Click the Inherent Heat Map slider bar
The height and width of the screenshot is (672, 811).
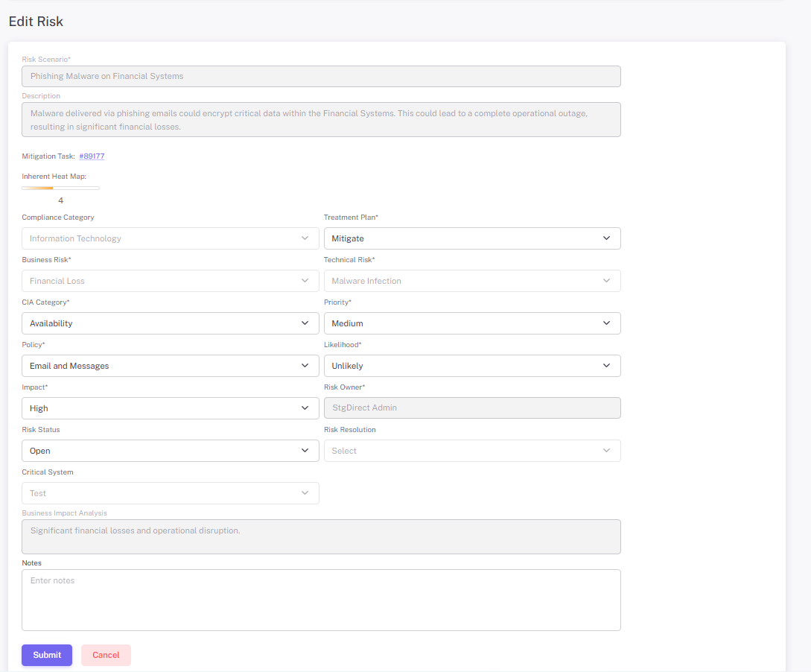click(x=60, y=188)
